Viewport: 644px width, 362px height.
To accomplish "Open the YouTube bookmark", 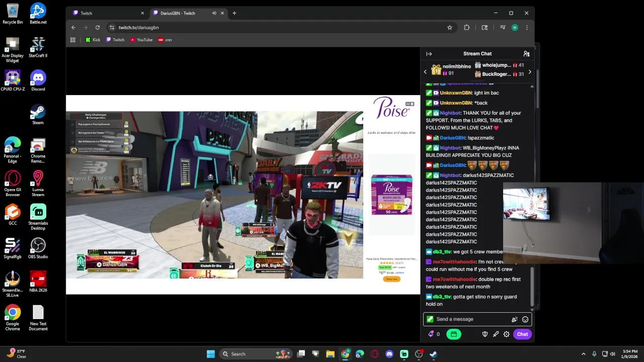I will point(141,40).
